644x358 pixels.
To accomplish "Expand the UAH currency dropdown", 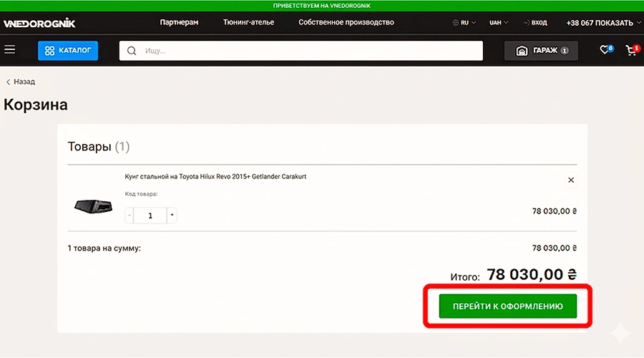I will pyautogui.click(x=499, y=23).
